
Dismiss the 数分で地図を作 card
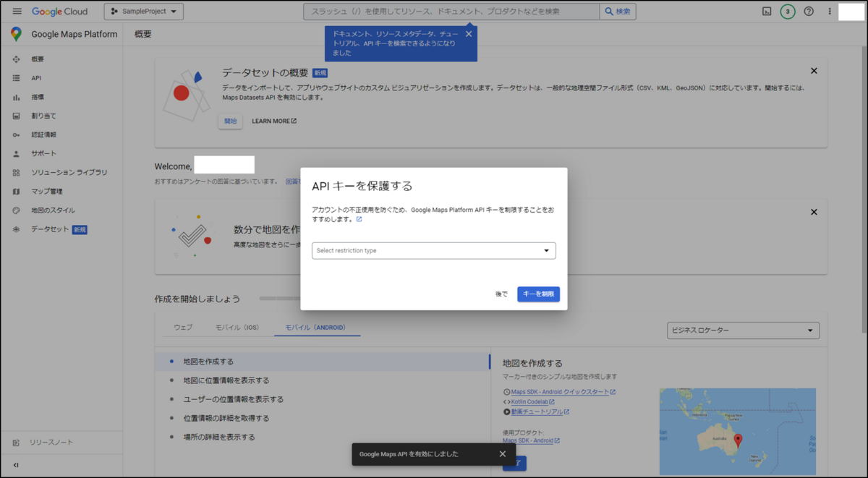coord(814,212)
